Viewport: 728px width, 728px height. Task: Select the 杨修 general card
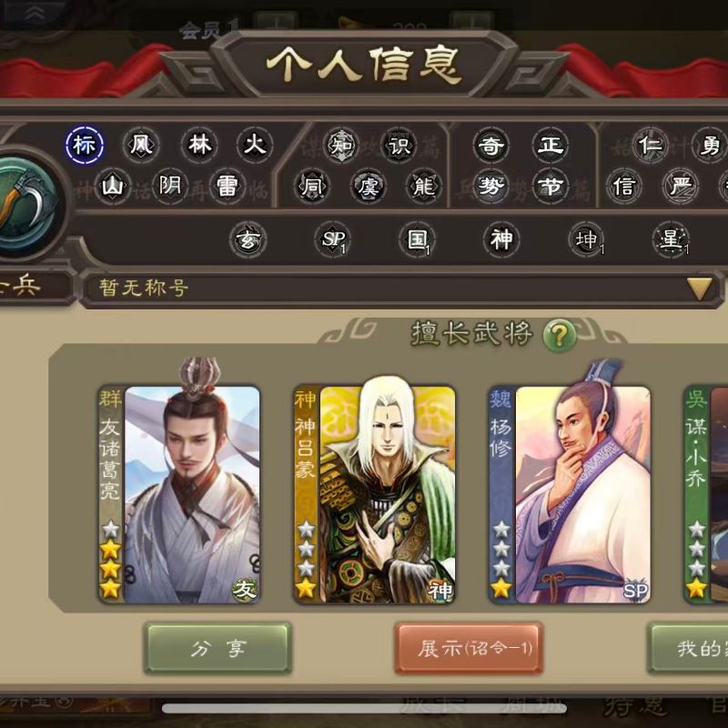pyautogui.click(x=570, y=495)
